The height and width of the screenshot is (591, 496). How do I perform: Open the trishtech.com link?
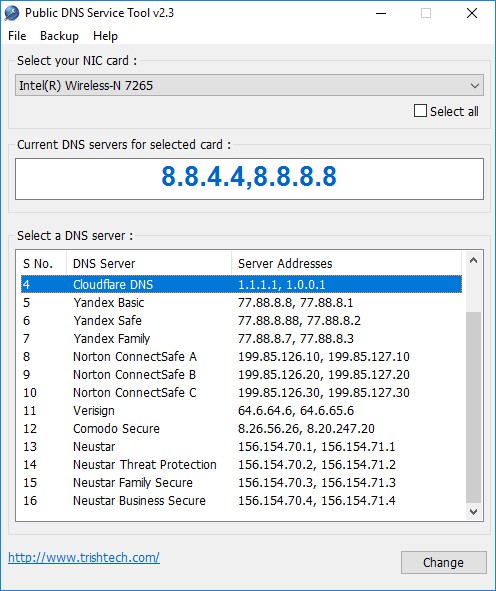[84, 557]
